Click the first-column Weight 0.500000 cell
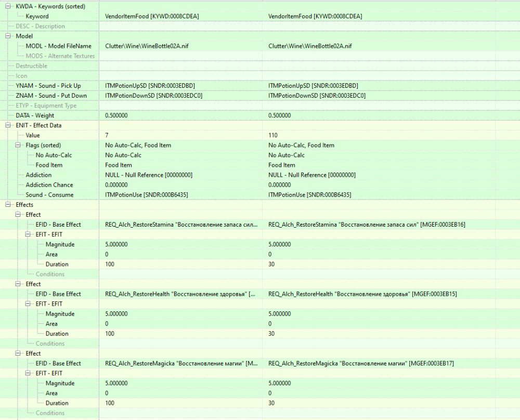This screenshot has width=520, height=420. pos(181,115)
